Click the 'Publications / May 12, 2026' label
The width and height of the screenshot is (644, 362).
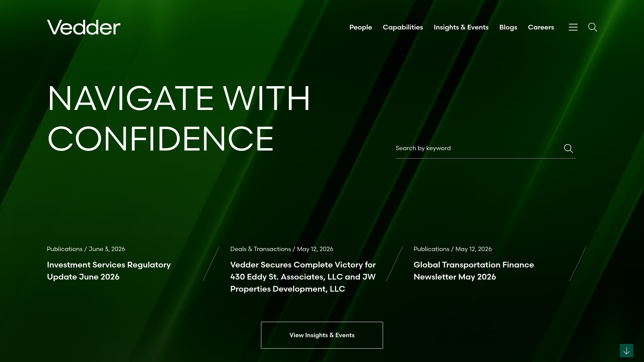(452, 249)
